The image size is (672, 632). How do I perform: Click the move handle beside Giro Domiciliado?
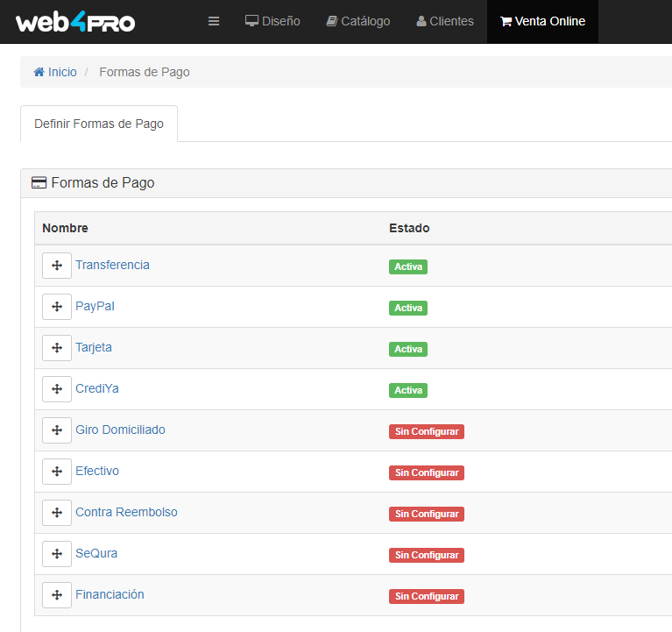tap(57, 430)
